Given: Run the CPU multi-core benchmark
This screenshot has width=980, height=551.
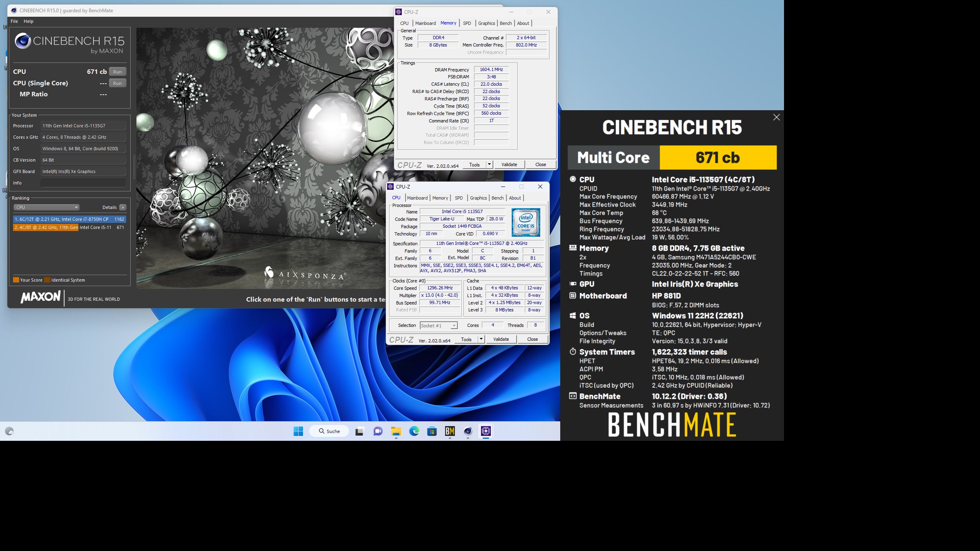Looking at the screenshot, I should 118,72.
